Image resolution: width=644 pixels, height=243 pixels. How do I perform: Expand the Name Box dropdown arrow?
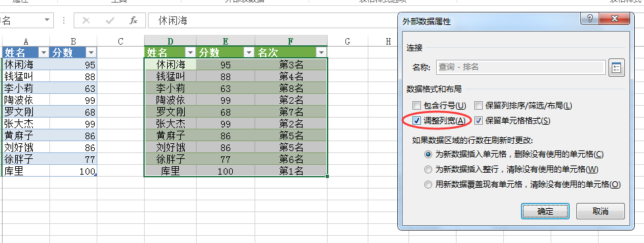47,20
